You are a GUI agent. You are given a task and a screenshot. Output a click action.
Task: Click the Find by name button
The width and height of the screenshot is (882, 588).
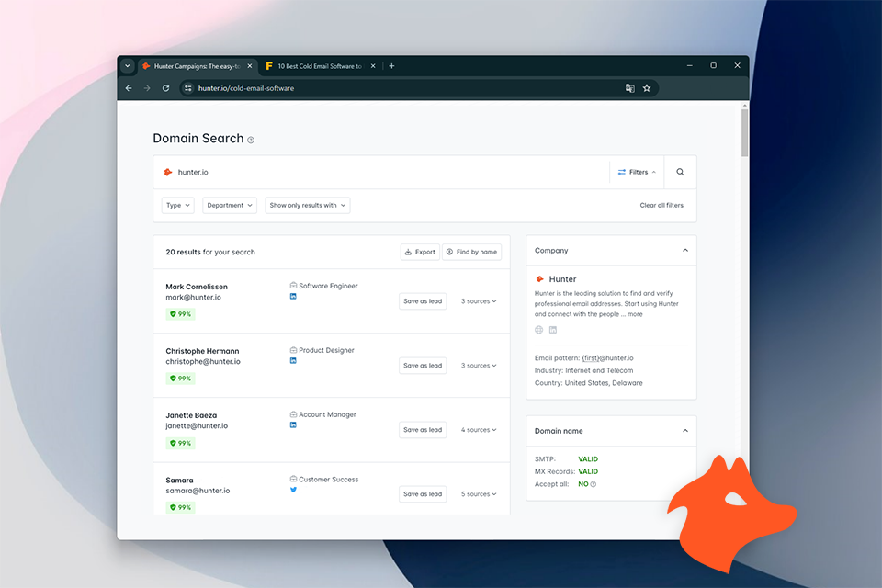pos(472,252)
